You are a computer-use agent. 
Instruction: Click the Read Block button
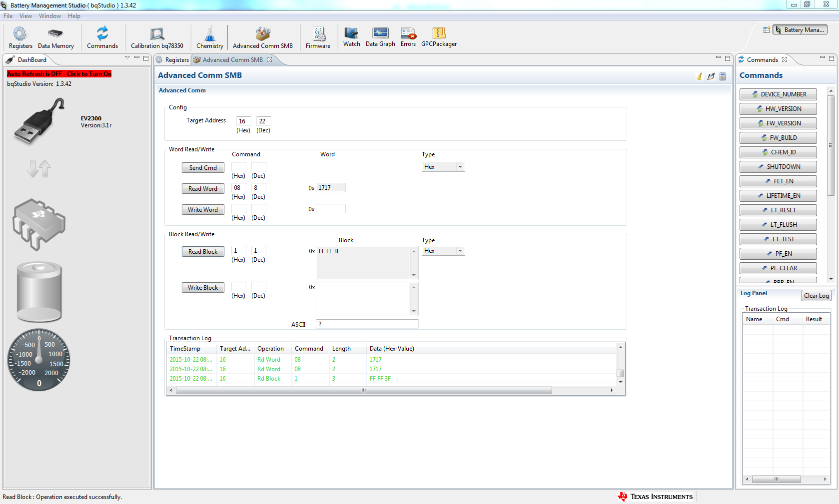click(x=203, y=252)
